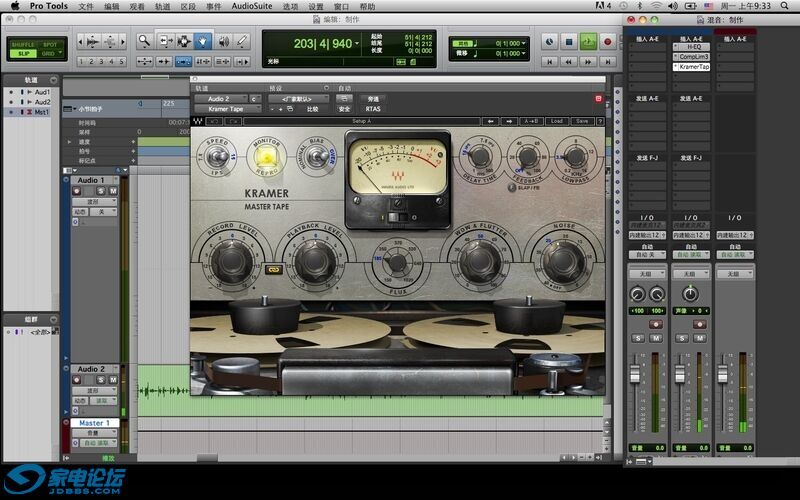Screen dimensions: 800x500
Task: Open the groups list panel menu button
Action: tap(54, 319)
